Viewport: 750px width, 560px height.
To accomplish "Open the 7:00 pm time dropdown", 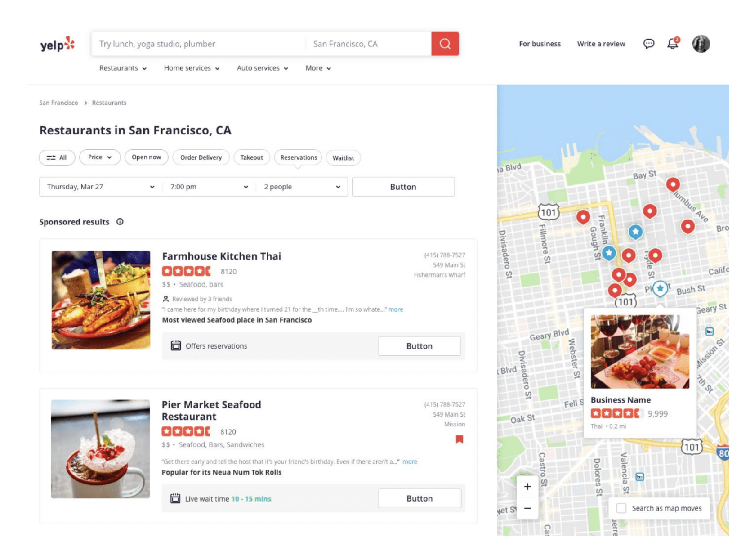I will pos(209,187).
